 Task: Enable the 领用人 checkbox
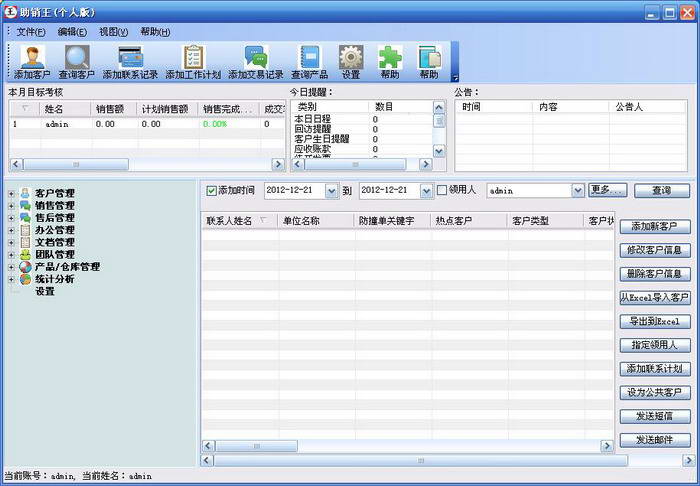442,190
